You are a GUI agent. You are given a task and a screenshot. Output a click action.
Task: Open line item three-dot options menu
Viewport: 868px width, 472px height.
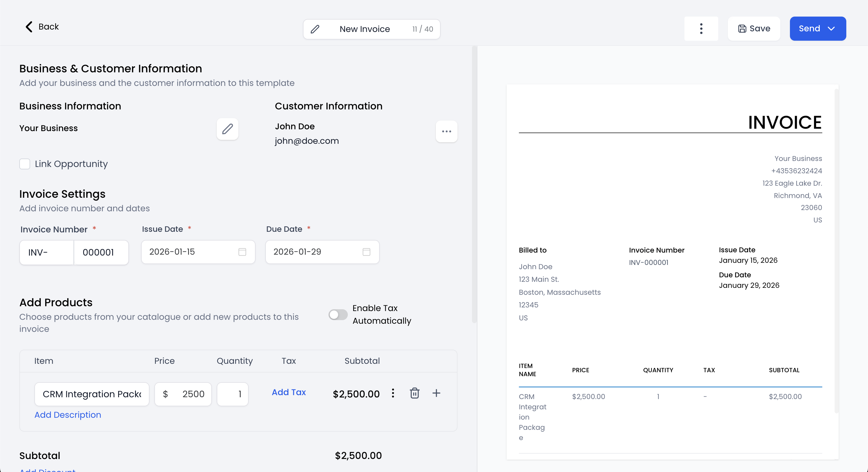click(393, 393)
